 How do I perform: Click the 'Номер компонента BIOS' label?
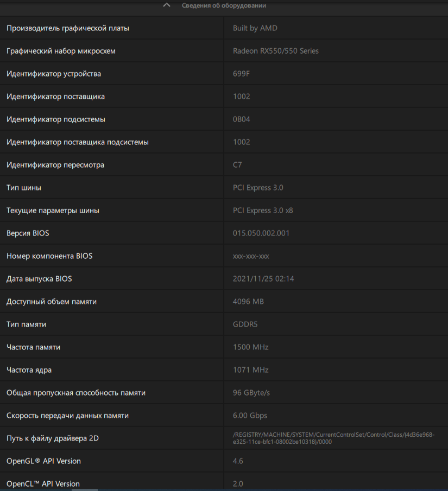[49, 256]
